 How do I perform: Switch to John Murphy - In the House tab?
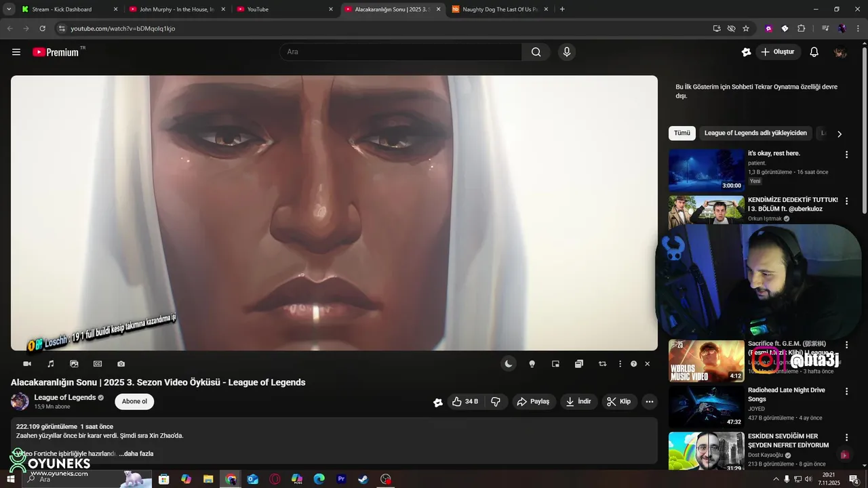[177, 9]
